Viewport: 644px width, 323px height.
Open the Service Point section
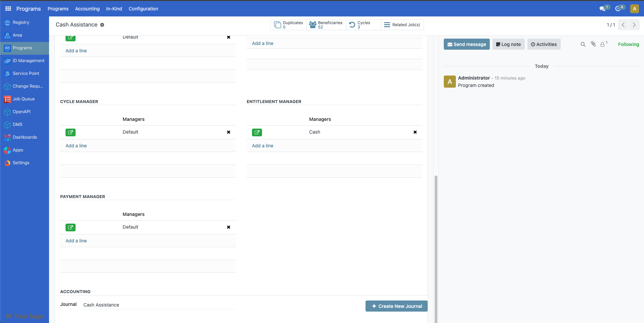click(26, 73)
